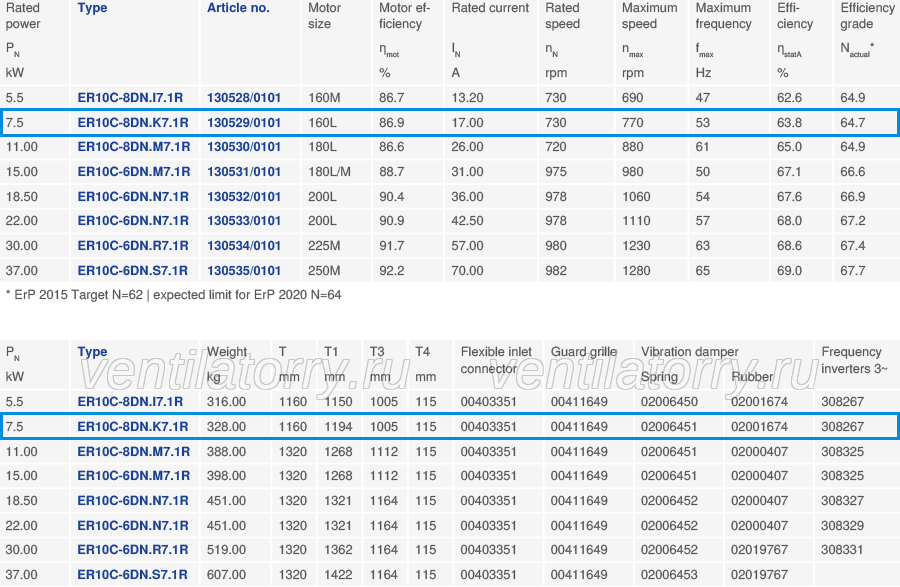Click the 'Vibration damper' header
This screenshot has width=900, height=587.
pos(690,352)
